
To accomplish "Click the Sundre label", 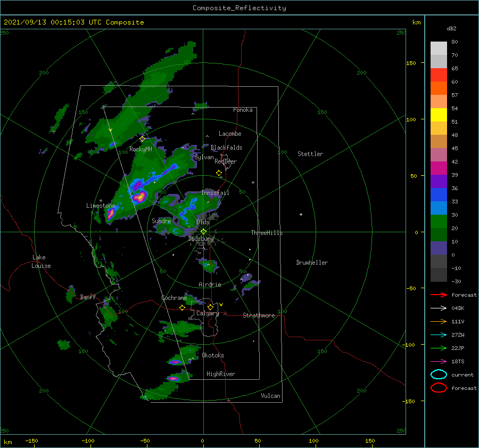I will (161, 221).
